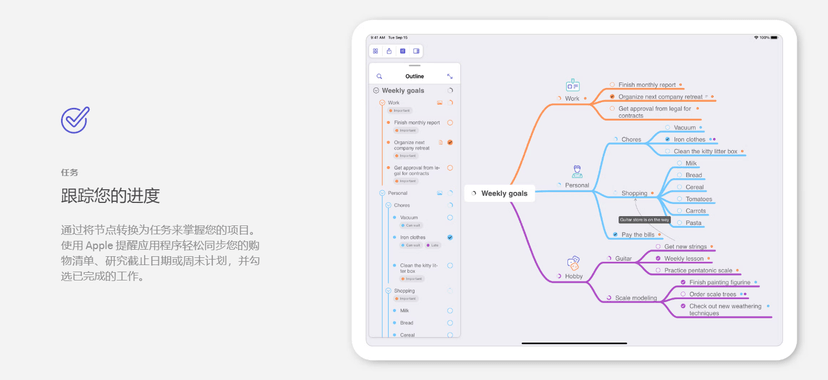Open note icon on Organize next company retreat
This screenshot has height=380, width=828.
[440, 142]
